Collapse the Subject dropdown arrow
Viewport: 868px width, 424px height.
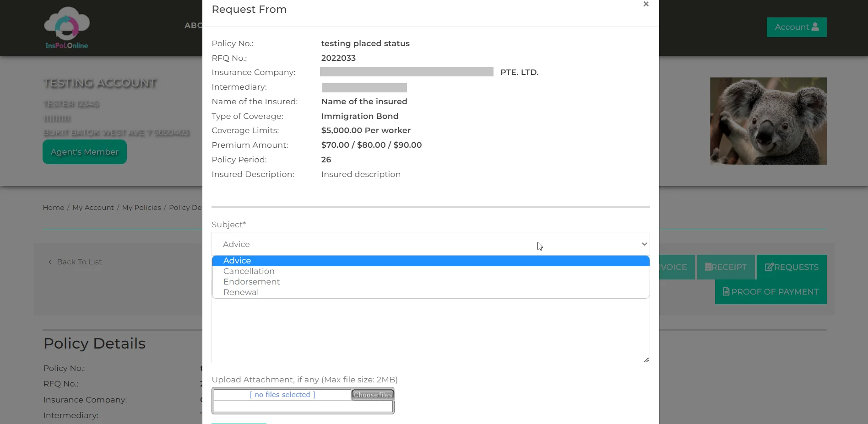644,244
